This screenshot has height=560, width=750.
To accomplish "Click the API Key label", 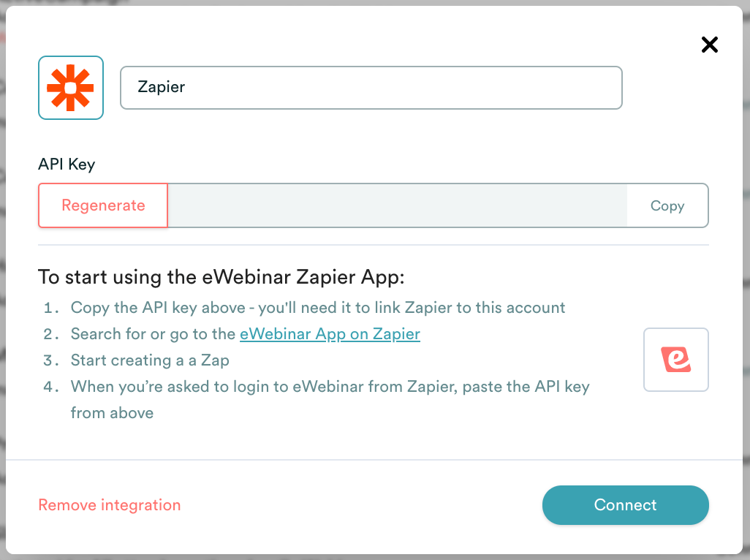I will (x=66, y=164).
